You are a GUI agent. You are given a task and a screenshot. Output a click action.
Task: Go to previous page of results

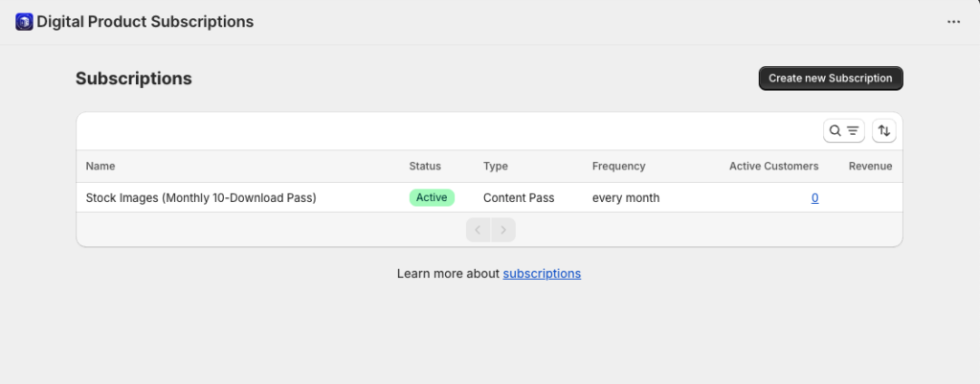coord(479,230)
